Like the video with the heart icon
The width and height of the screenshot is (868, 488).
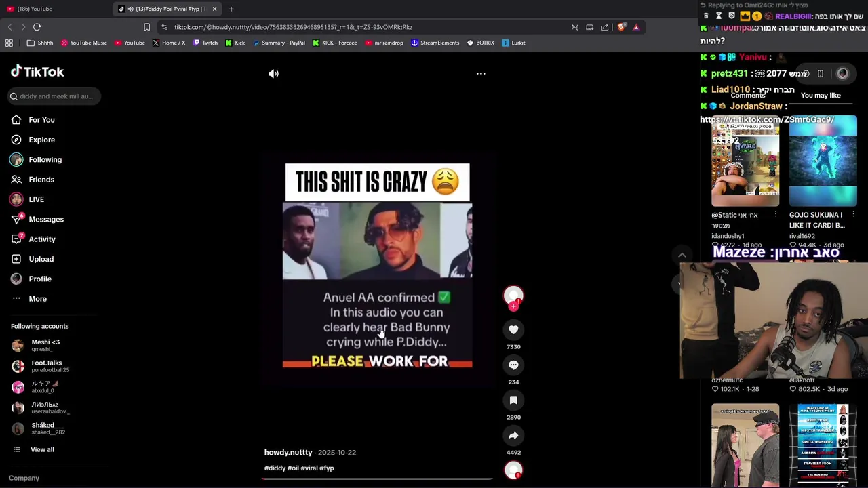coord(513,329)
